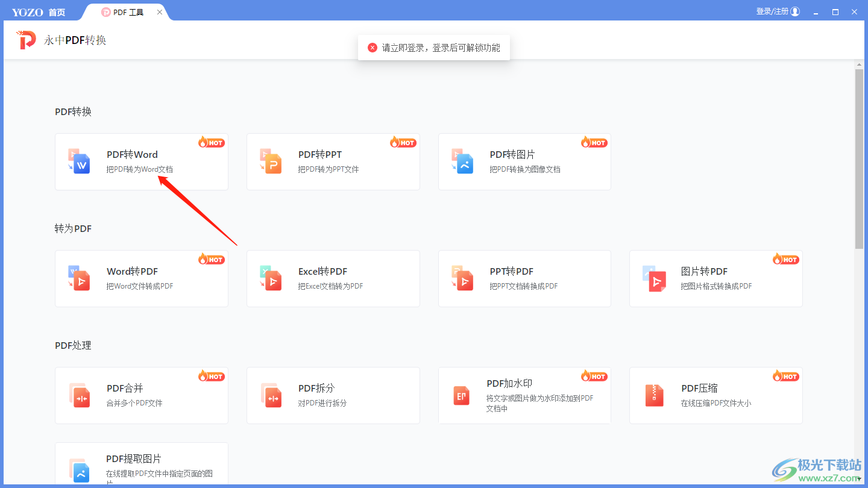Maximize the YOZO window

tap(835, 11)
